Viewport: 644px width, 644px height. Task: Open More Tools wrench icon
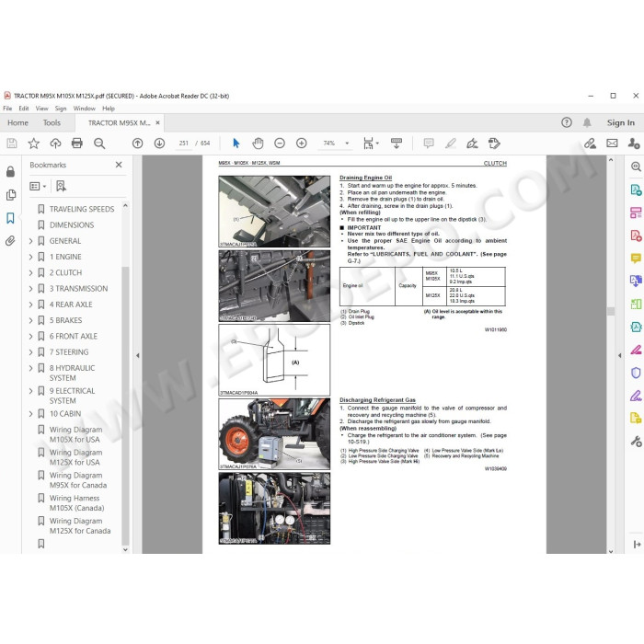(636, 442)
